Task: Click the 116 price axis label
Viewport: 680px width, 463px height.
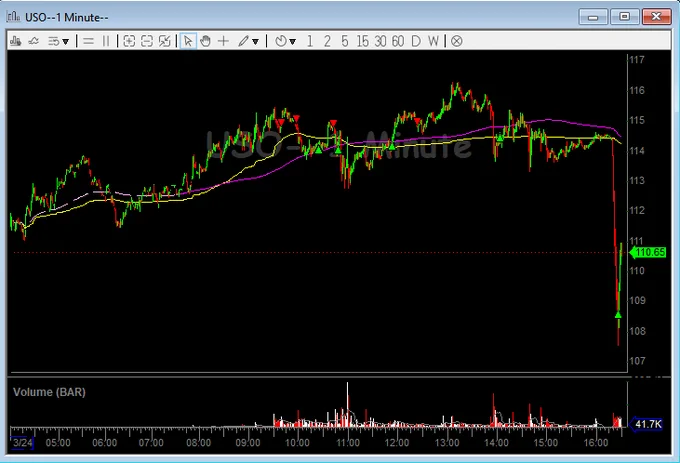Action: tap(637, 90)
